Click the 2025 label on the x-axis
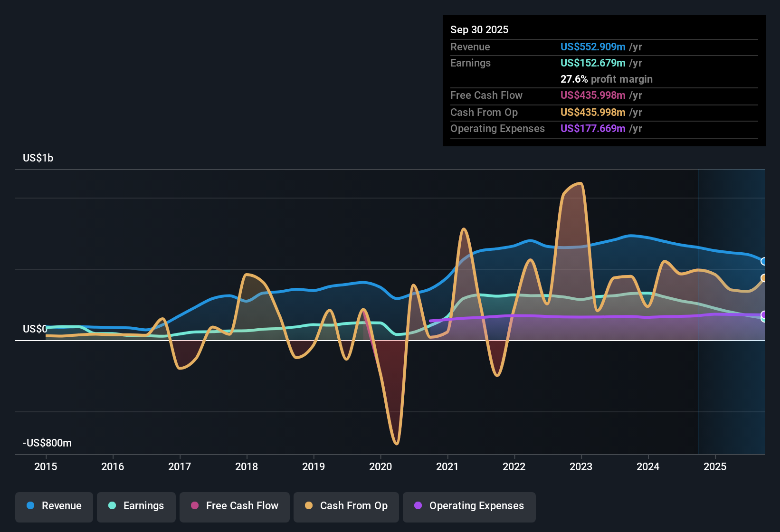Image resolution: width=780 pixels, height=532 pixels. 715,467
